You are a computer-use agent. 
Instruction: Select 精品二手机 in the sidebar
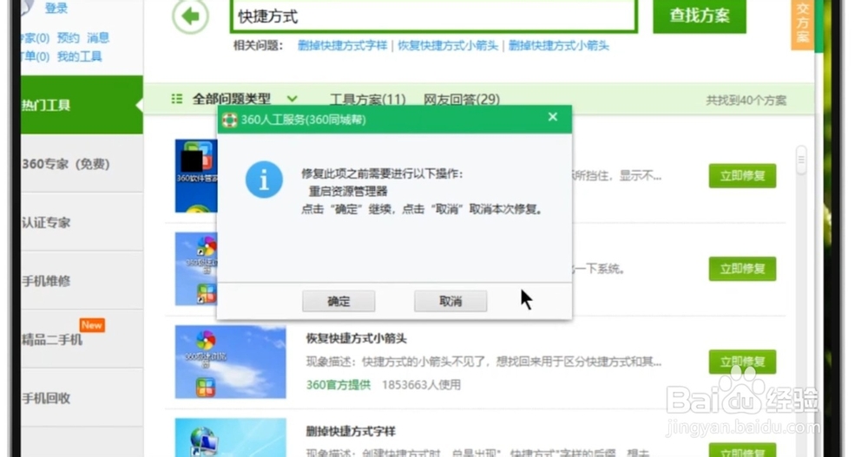click(81, 339)
